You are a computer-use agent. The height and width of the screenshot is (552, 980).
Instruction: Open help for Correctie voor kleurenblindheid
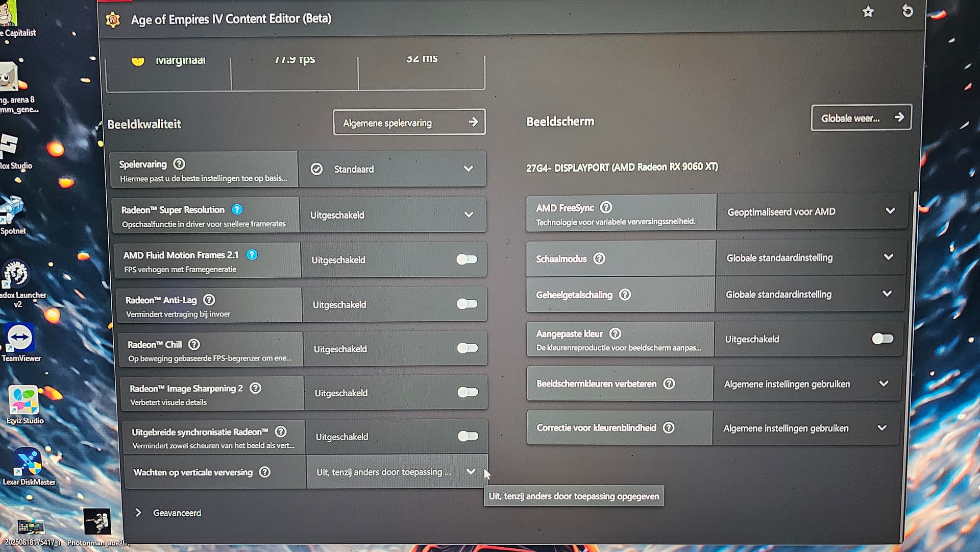tap(669, 427)
